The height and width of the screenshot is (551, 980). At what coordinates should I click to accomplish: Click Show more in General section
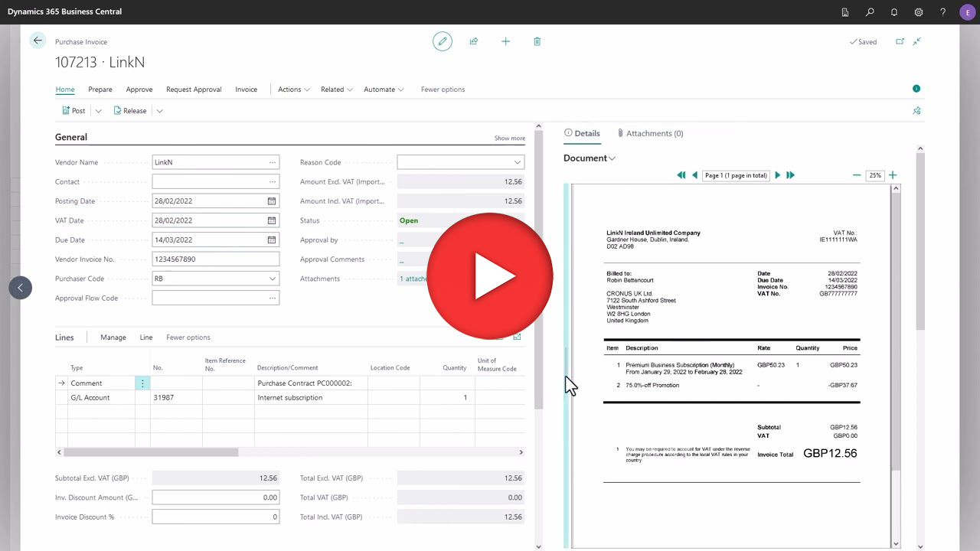tap(510, 139)
